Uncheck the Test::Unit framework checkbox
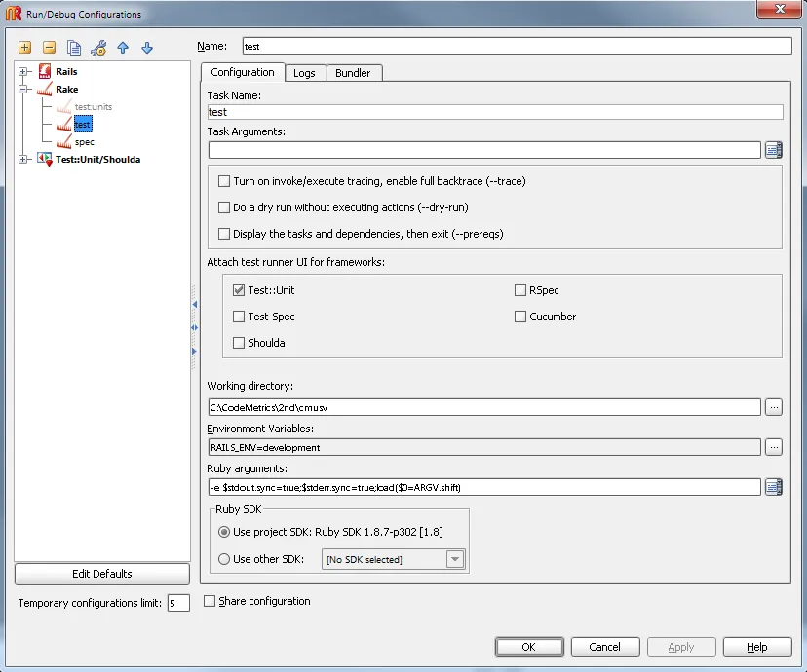This screenshot has width=807, height=672. coord(238,290)
